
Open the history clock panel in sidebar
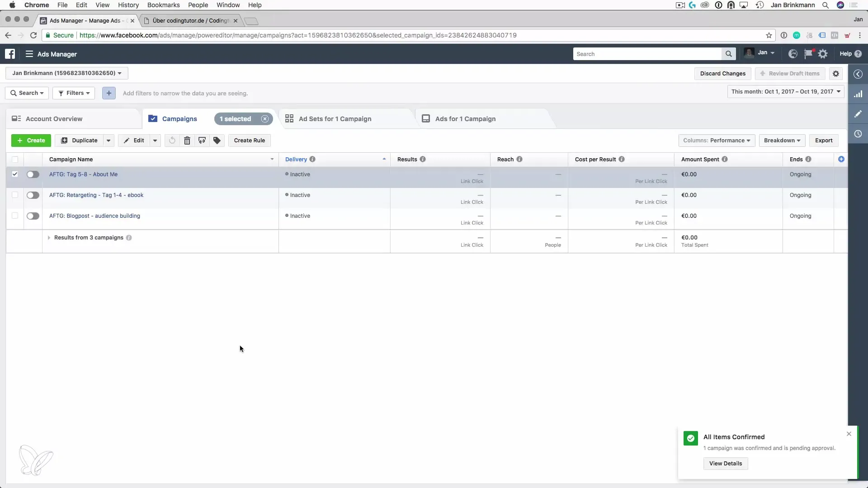point(858,134)
